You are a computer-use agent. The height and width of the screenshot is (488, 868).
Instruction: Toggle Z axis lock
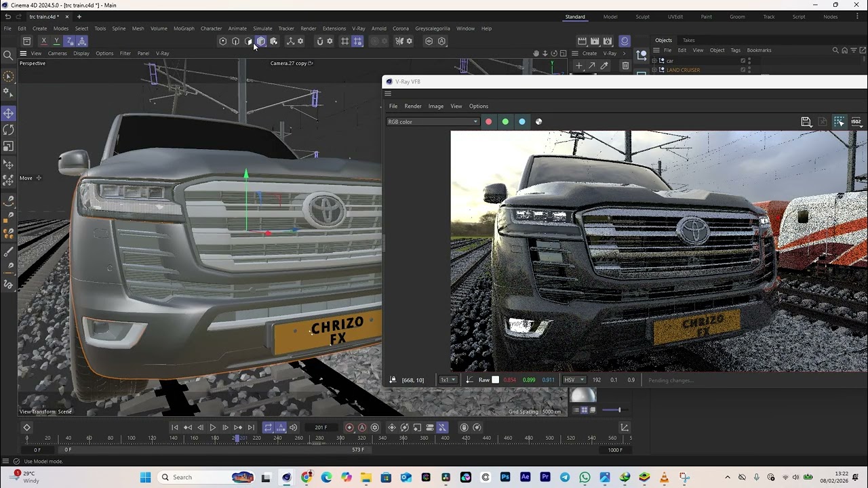pyautogui.click(x=69, y=41)
